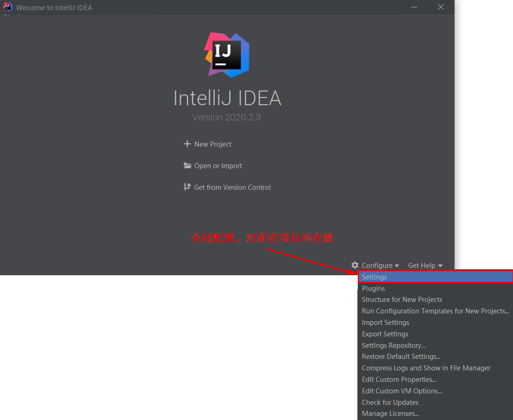
Task: Click the IntelliJ IDEA title bar icon
Action: (x=7, y=7)
